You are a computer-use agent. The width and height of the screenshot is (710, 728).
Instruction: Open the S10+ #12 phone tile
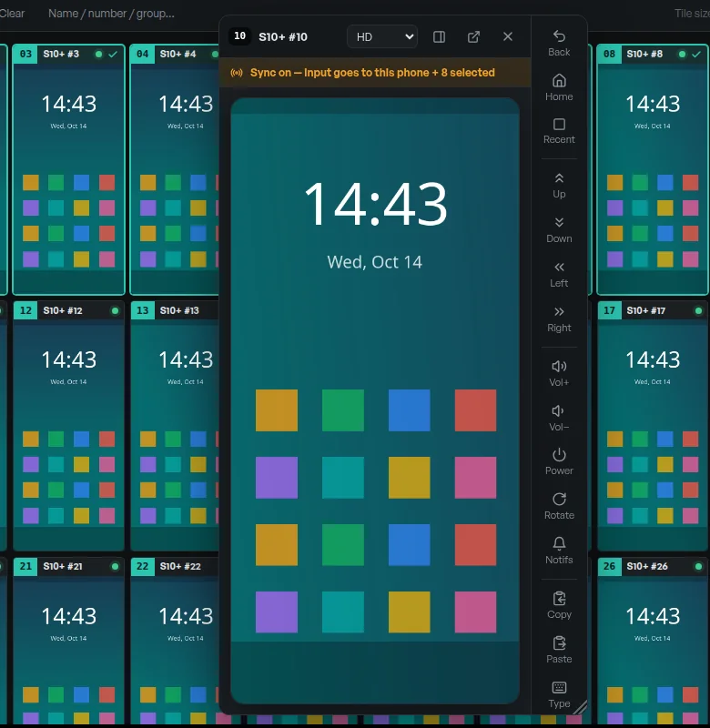(69, 426)
